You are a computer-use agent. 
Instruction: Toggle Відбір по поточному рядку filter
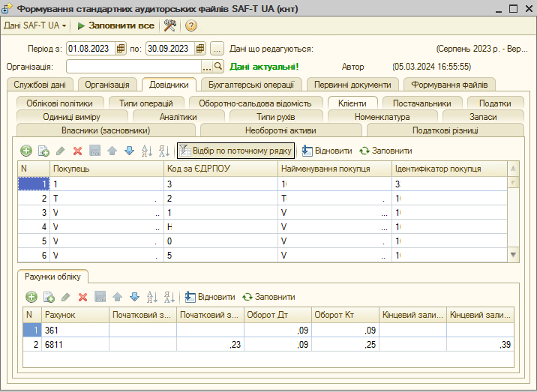point(235,151)
